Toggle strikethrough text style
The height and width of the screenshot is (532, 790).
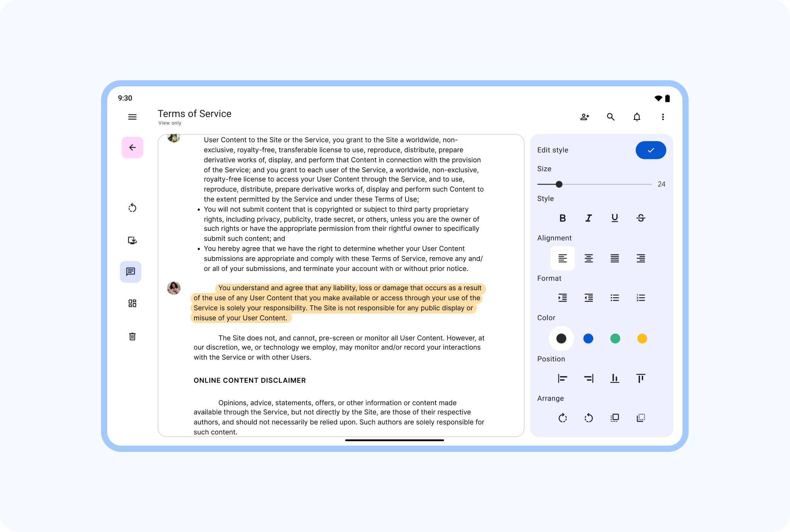click(x=641, y=218)
